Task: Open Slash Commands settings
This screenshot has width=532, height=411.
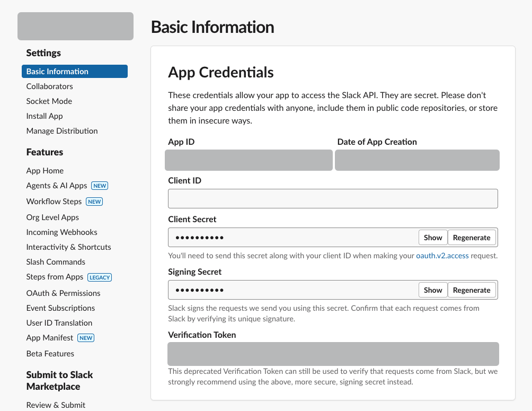Action: 55,261
